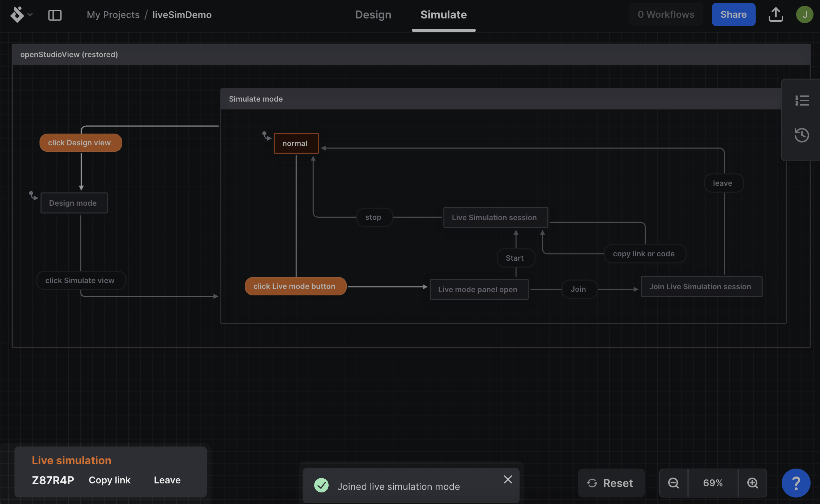Image resolution: width=820 pixels, height=504 pixels.
Task: Select the 0 Workflows dropdown
Action: tap(666, 14)
